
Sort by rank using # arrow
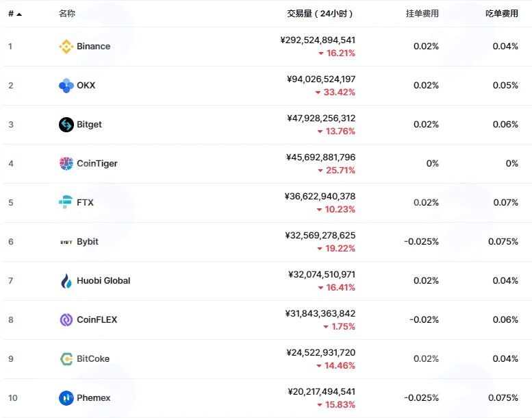[15, 14]
